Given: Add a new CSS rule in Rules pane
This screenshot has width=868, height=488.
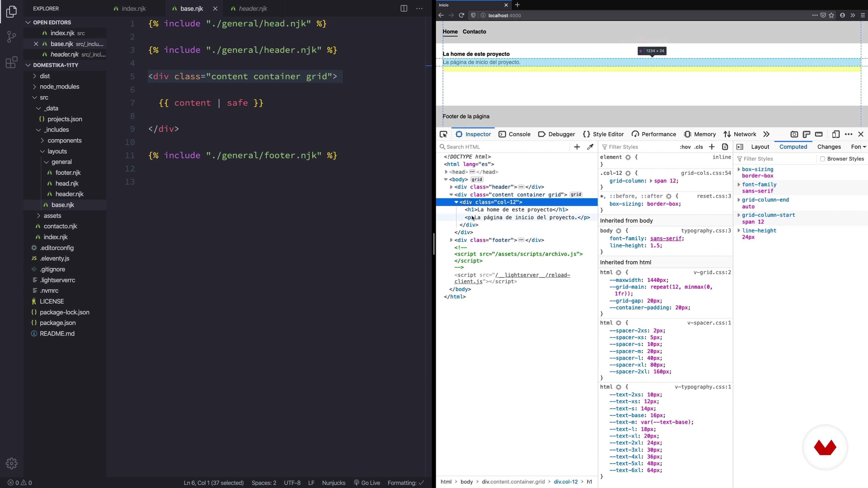Looking at the screenshot, I should [712, 147].
